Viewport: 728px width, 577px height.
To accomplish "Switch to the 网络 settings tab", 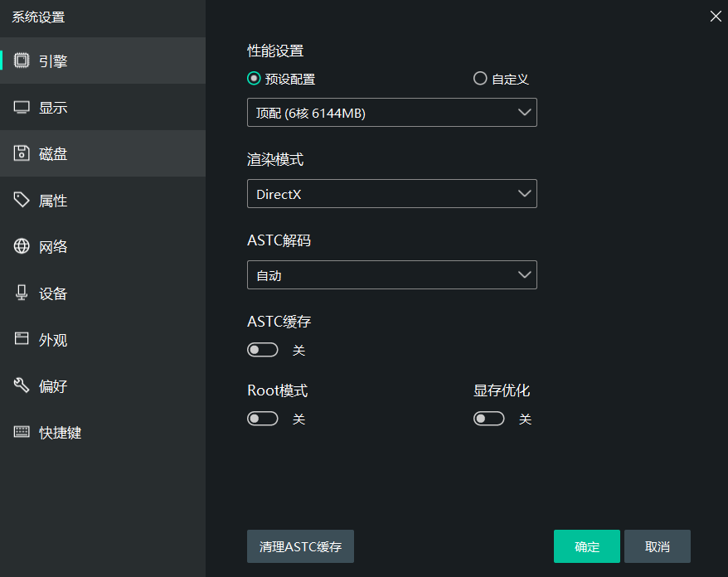I will click(x=54, y=246).
